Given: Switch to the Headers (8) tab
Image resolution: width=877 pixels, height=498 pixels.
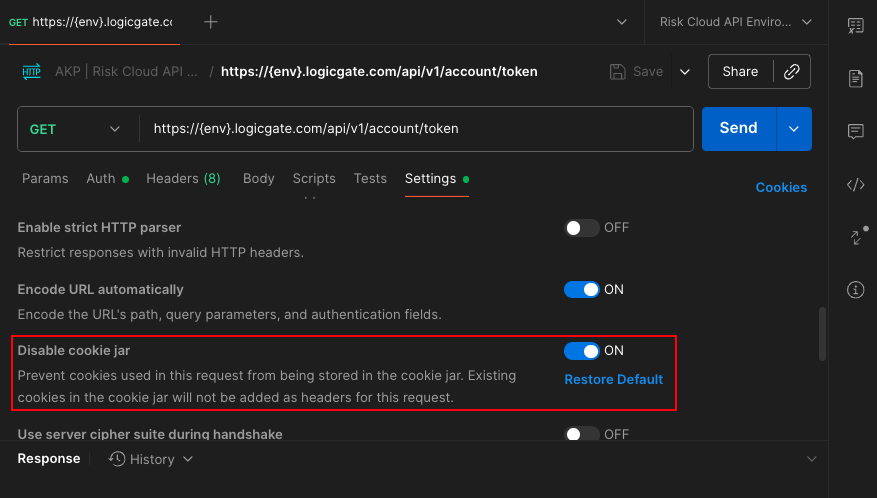Looking at the screenshot, I should 183,179.
